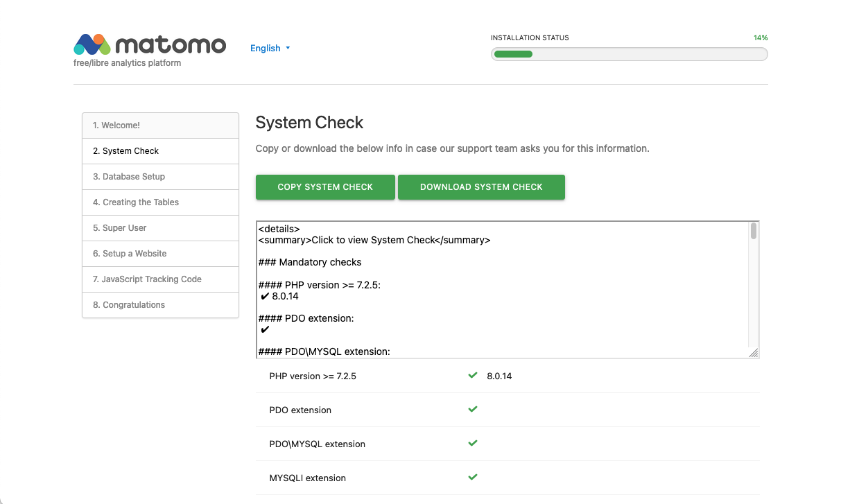Click the 'PDO extension' row label
The height and width of the screenshot is (504, 841).
(300, 410)
